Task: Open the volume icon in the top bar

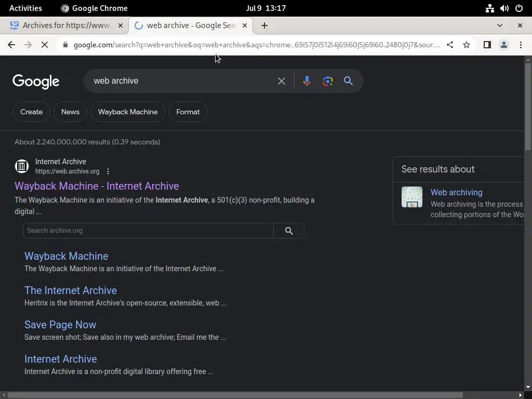Action: click(x=504, y=8)
